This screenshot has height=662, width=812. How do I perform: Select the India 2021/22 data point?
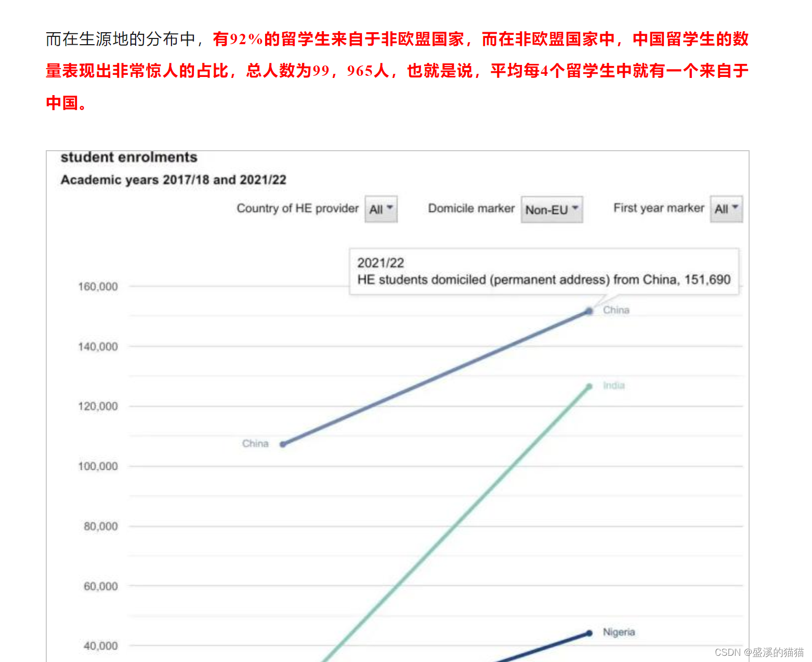click(x=589, y=387)
